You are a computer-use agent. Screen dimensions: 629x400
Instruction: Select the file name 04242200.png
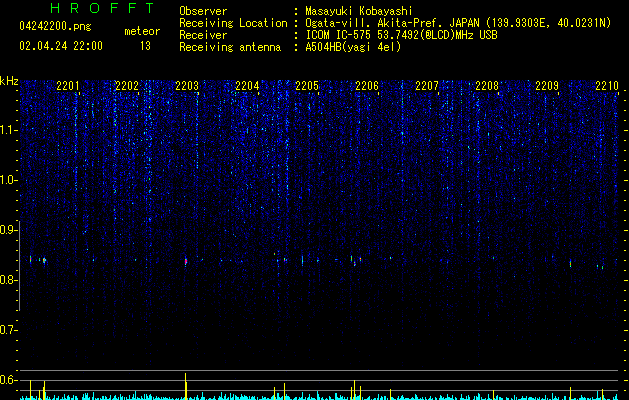pos(55,26)
